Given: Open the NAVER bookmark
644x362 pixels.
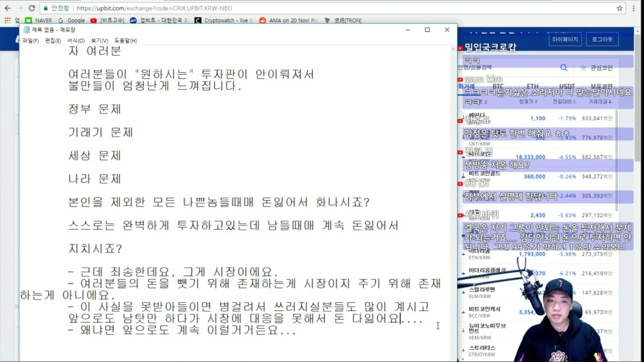Looking at the screenshot, I should coord(39,20).
